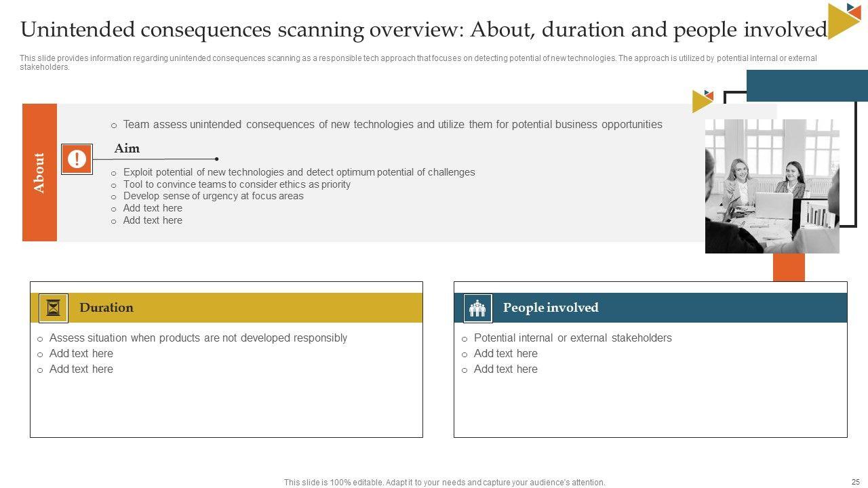
Task: Select the hourglass icon in Duration header
Action: [x=54, y=308]
